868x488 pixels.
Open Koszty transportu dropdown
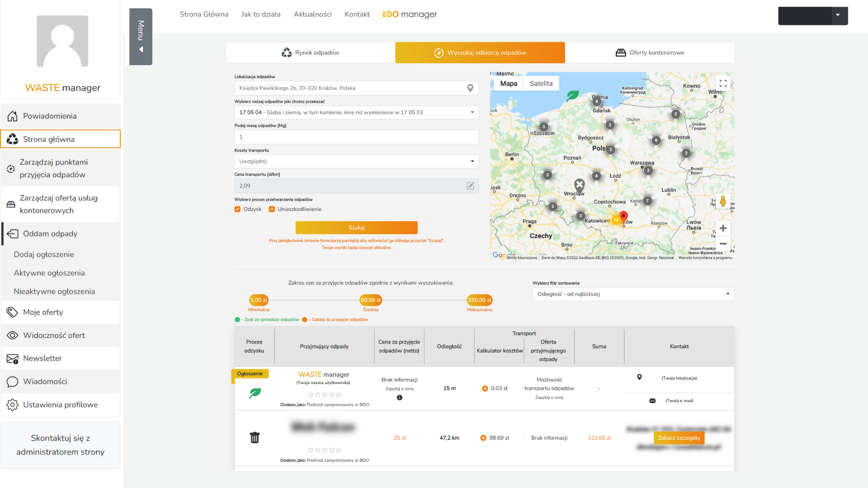tap(356, 161)
